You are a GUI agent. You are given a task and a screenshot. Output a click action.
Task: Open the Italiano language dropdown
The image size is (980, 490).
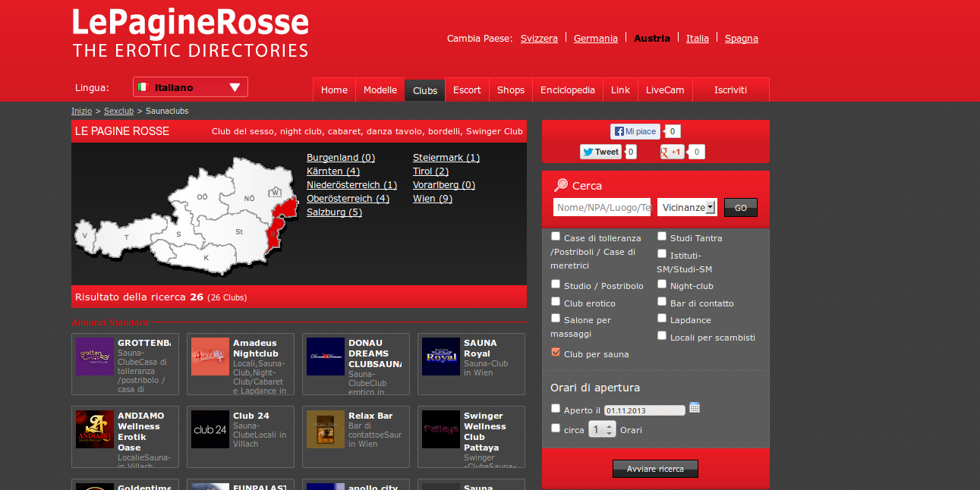point(191,87)
